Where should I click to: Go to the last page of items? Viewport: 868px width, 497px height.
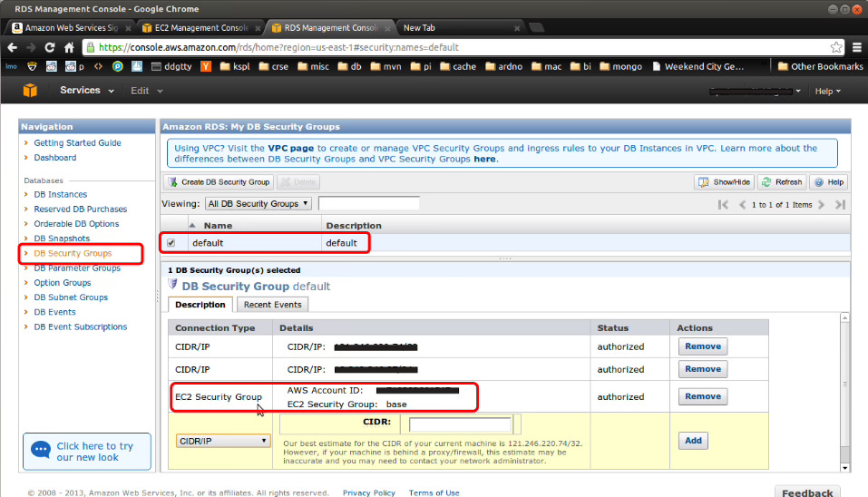coord(840,205)
